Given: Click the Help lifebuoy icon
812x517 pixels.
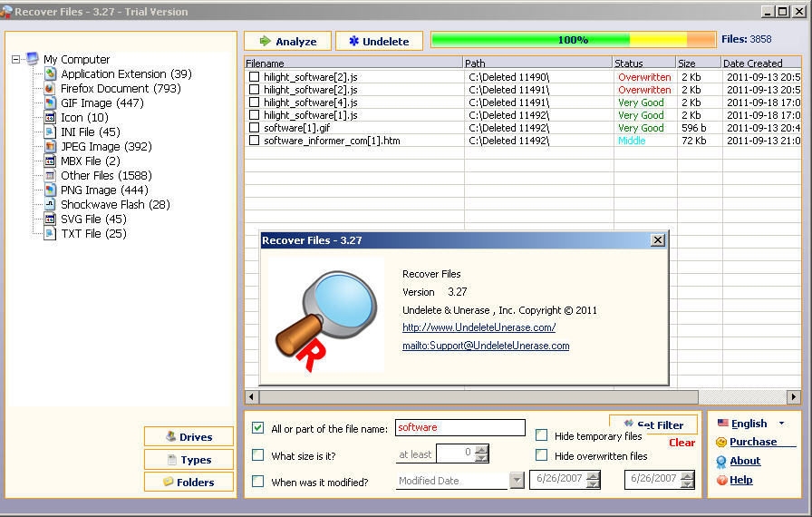Looking at the screenshot, I should pyautogui.click(x=722, y=480).
